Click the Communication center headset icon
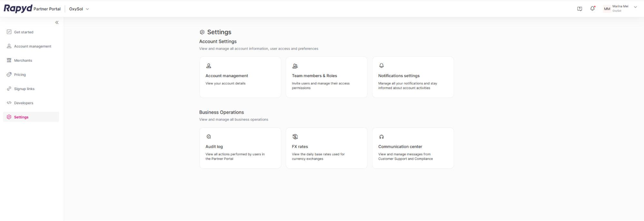 pos(381,137)
